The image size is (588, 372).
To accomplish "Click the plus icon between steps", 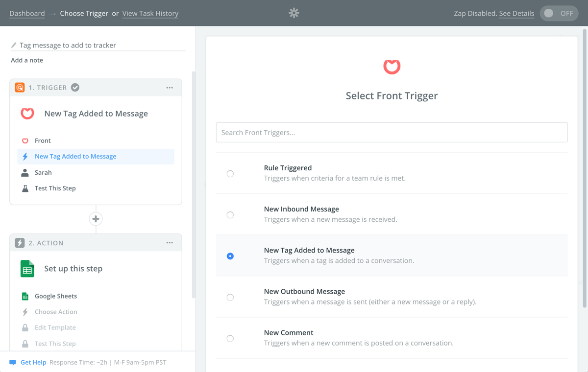I will click(96, 219).
